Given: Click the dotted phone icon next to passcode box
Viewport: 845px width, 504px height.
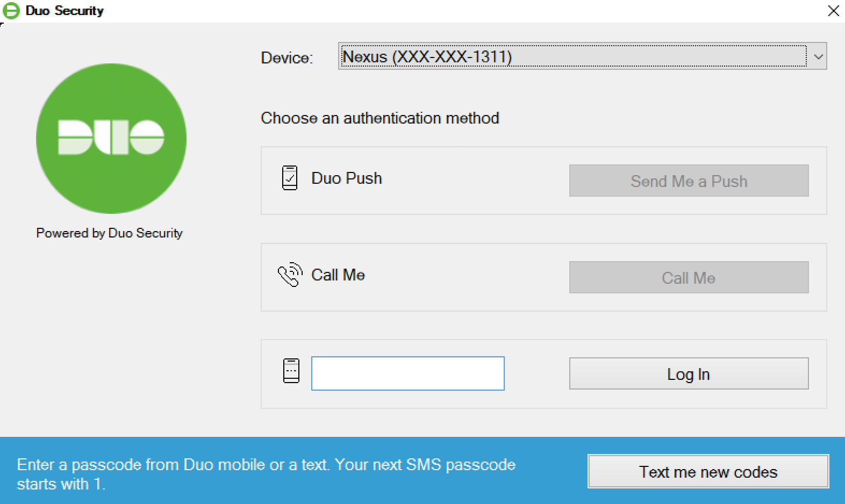Looking at the screenshot, I should (x=290, y=370).
